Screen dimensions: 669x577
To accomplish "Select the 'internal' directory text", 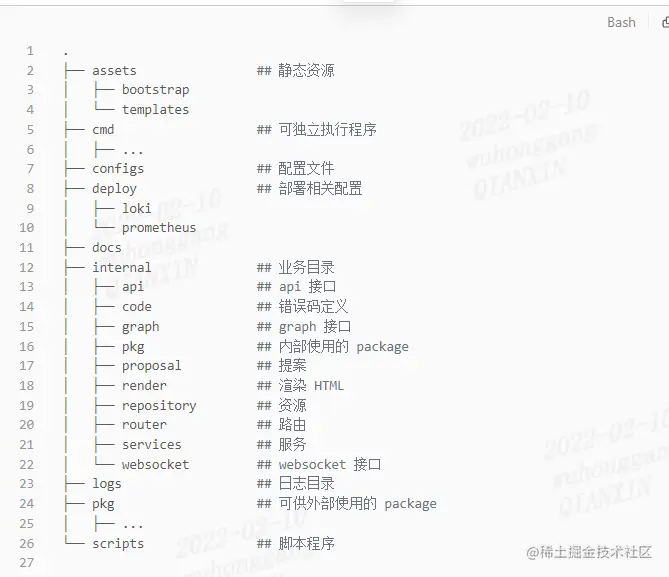I will 122,267.
